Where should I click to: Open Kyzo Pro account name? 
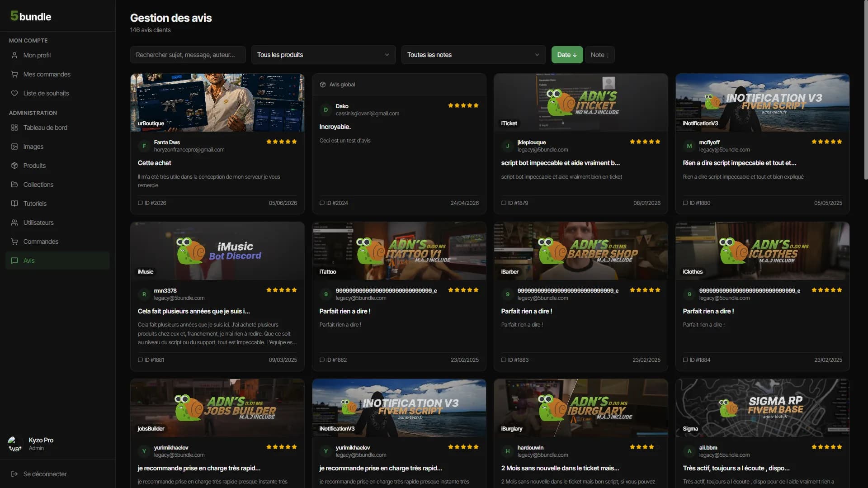coord(41,440)
